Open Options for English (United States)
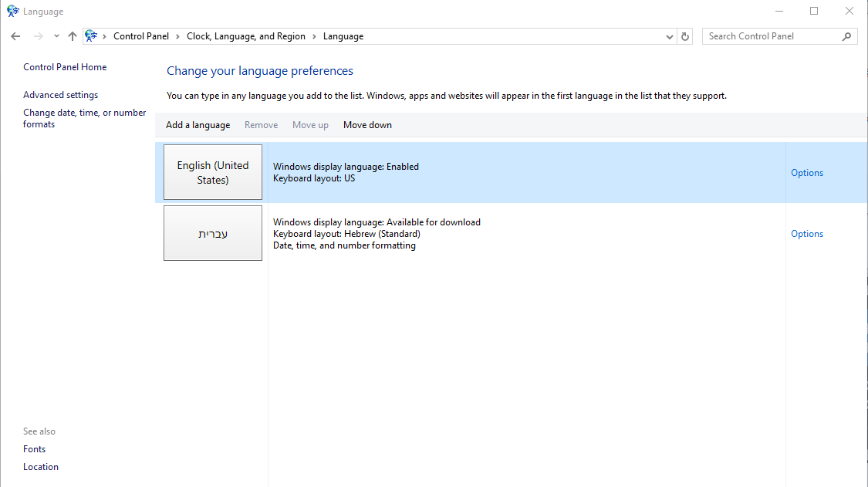The image size is (868, 487). (x=806, y=173)
